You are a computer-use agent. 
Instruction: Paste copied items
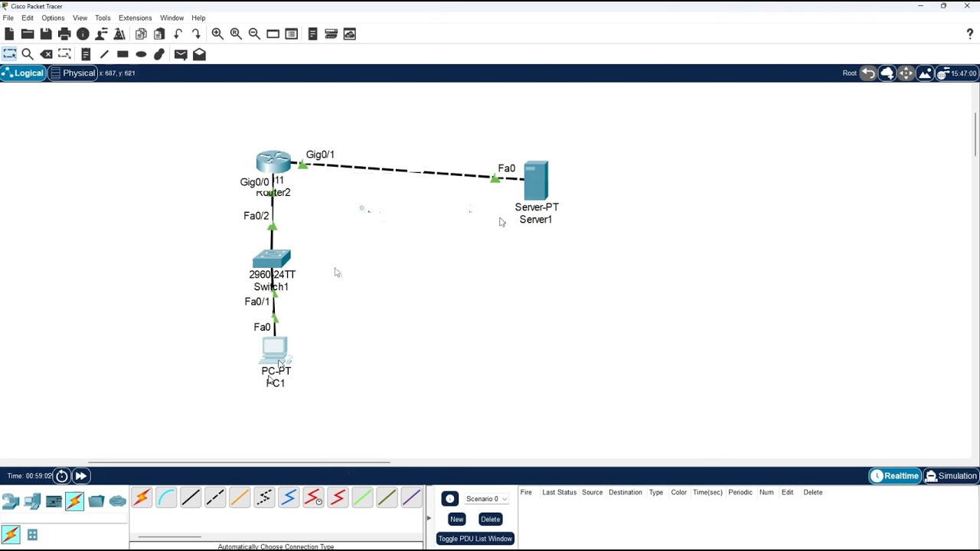pyautogui.click(x=159, y=34)
